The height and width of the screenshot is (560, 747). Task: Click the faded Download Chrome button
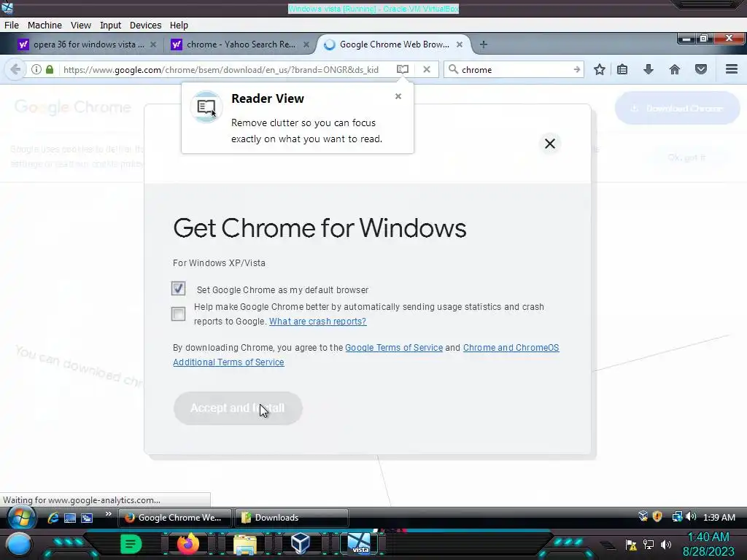coord(677,109)
